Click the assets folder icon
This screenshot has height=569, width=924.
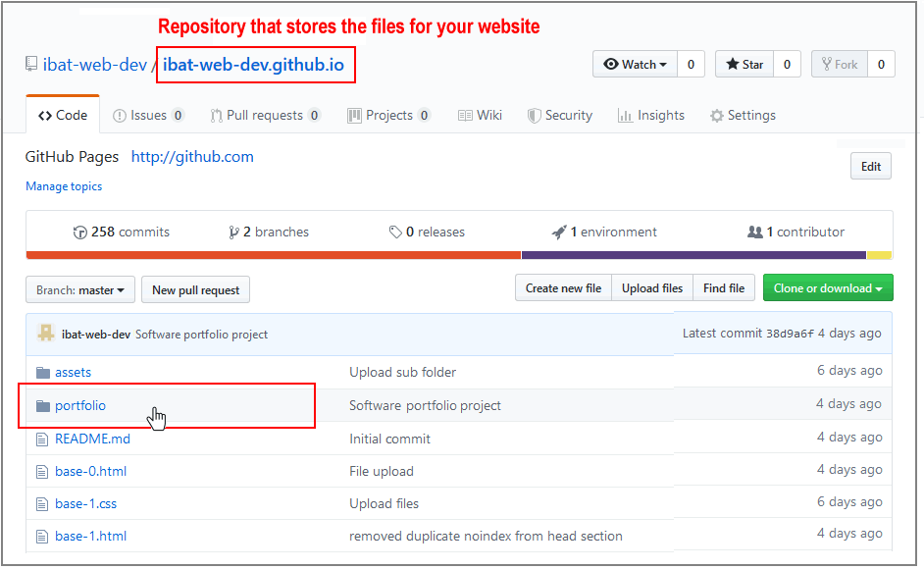[x=42, y=373]
